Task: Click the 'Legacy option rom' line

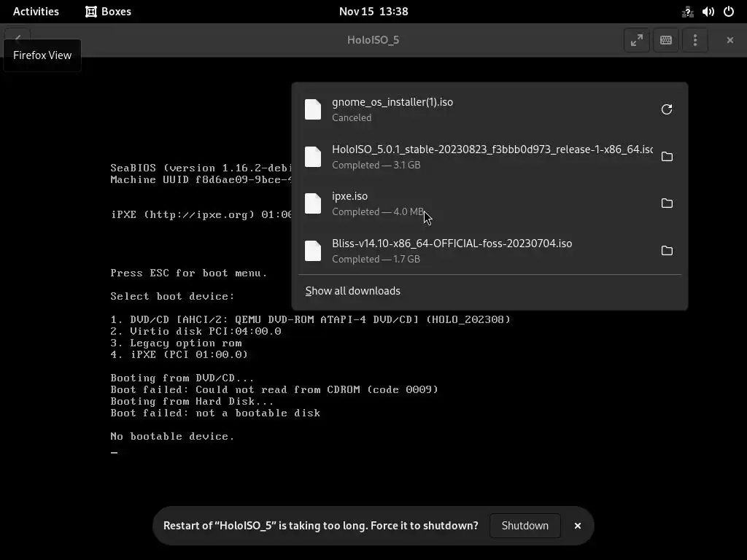Action: pyautogui.click(x=177, y=343)
